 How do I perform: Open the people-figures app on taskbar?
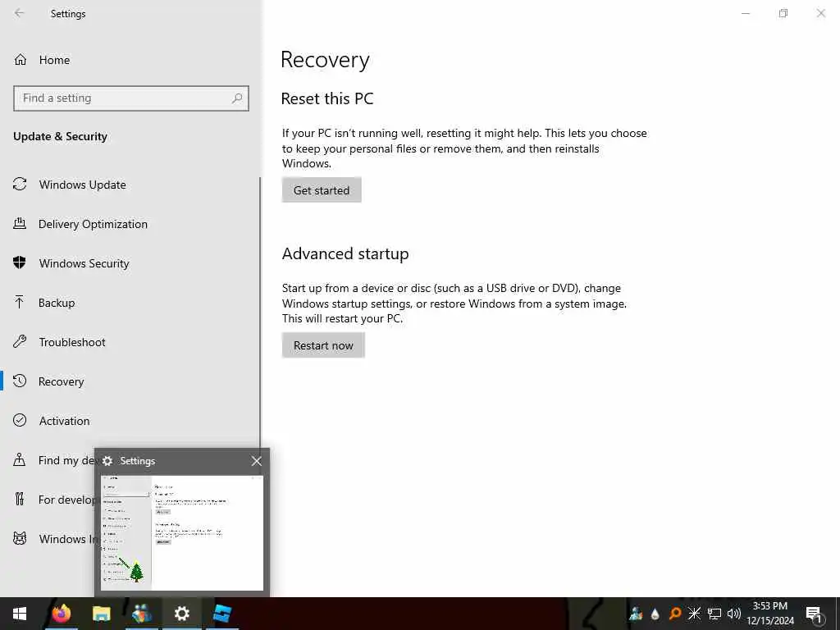pos(141,614)
